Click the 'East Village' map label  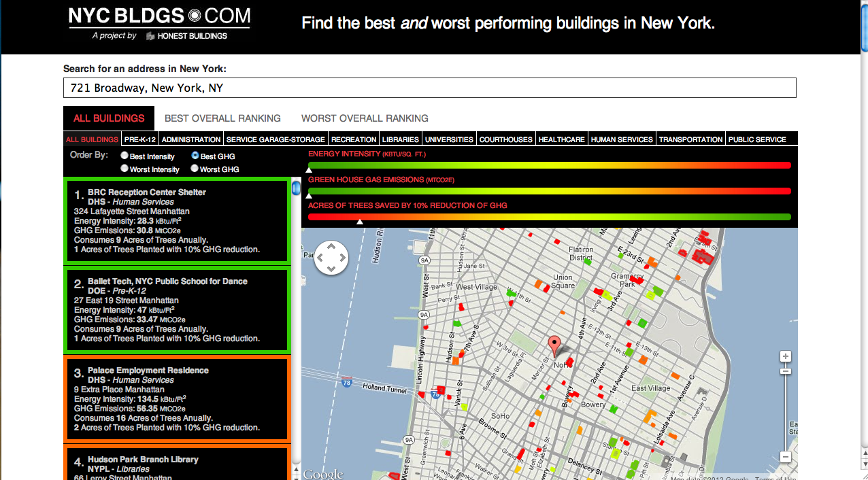point(651,388)
